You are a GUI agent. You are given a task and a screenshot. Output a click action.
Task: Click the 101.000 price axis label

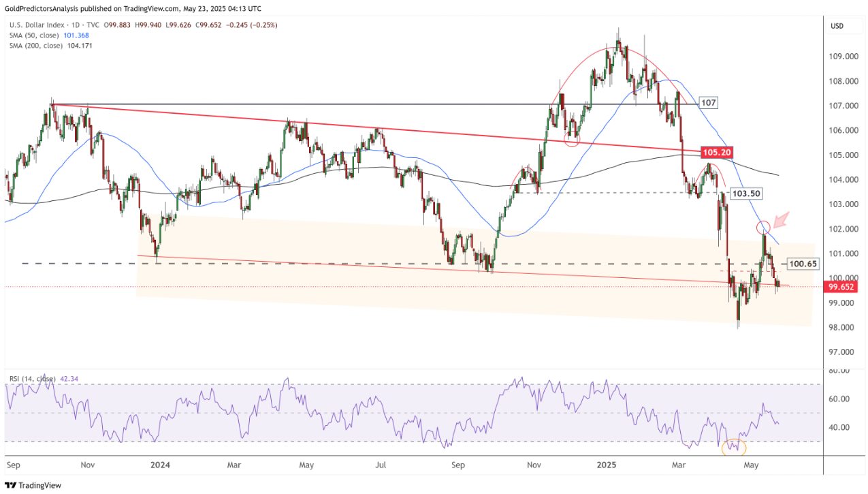click(843, 253)
